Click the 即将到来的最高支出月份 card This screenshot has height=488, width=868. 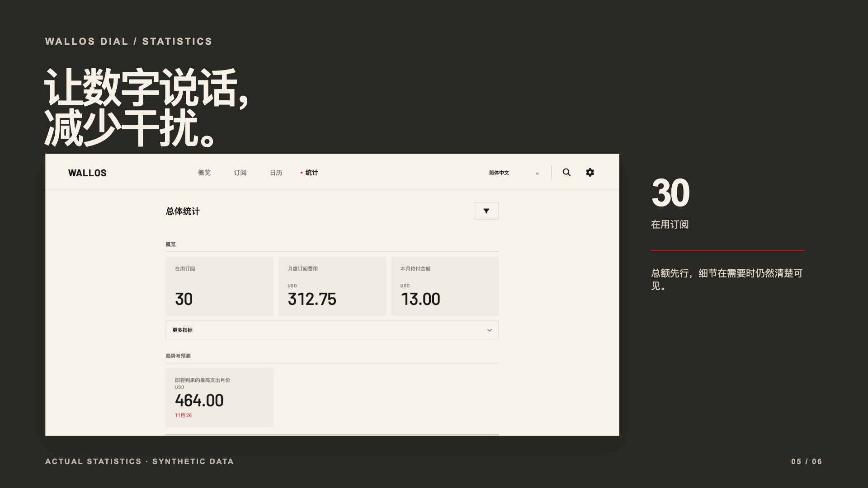[219, 398]
